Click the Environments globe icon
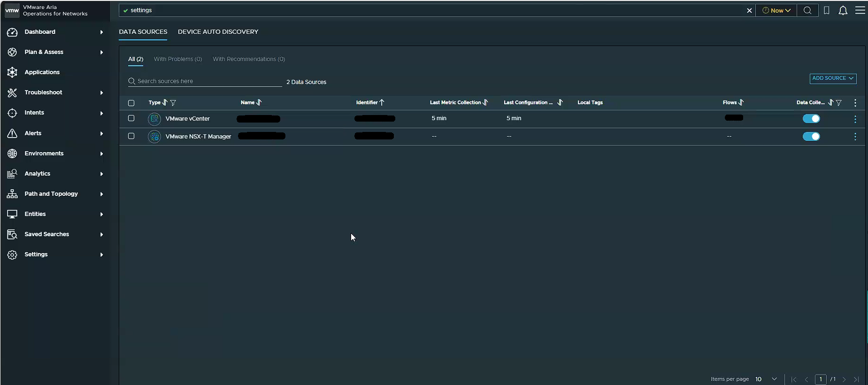This screenshot has width=868, height=385. (x=12, y=154)
